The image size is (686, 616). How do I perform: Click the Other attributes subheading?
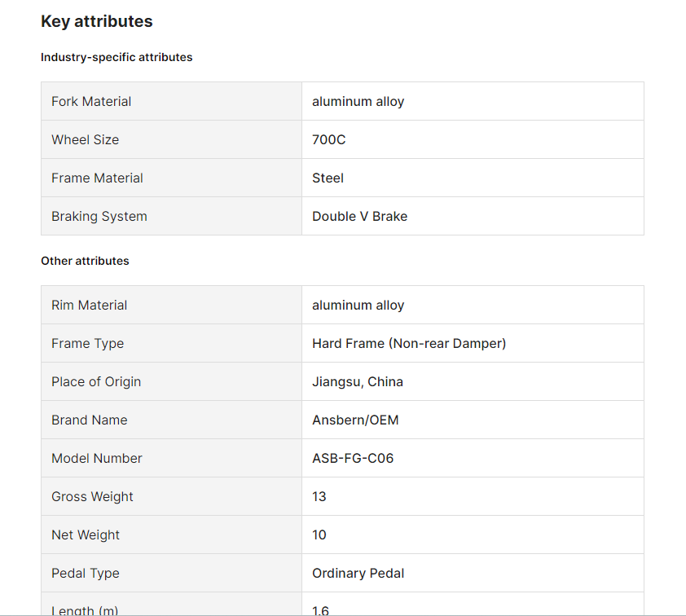[x=85, y=261]
